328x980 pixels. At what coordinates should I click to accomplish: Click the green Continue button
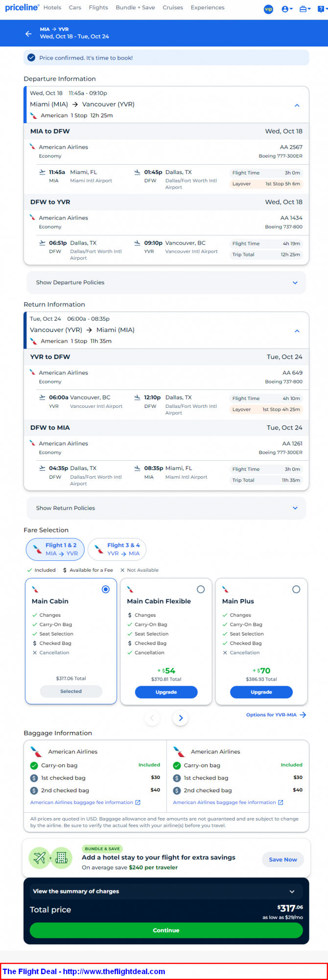(166, 930)
